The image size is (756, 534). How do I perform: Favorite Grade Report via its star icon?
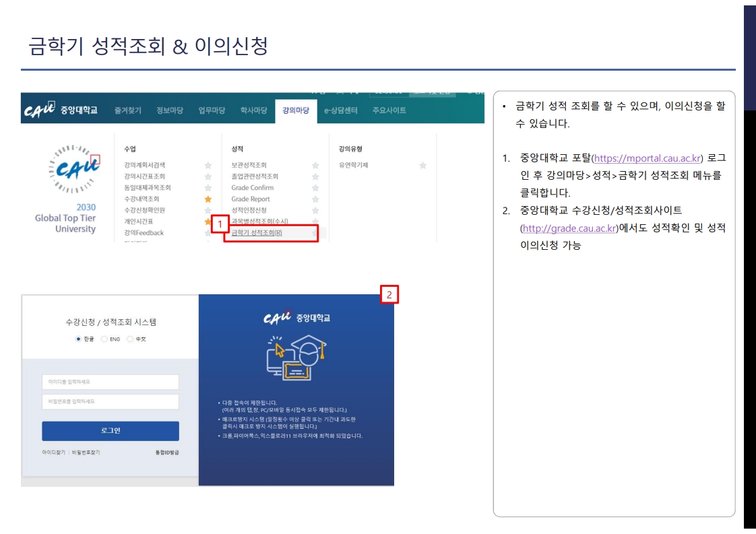(x=315, y=199)
